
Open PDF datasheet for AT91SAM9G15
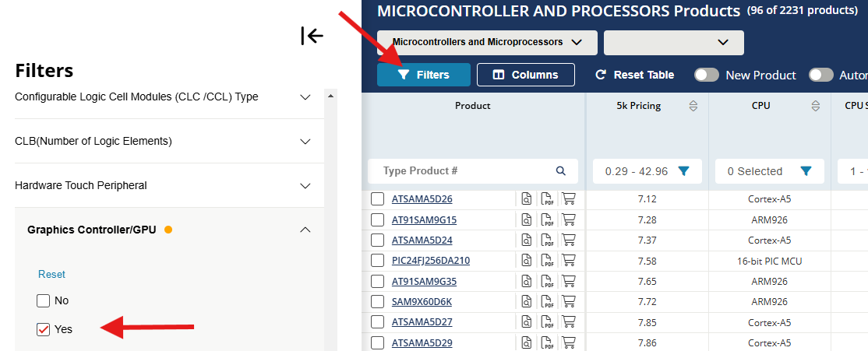point(547,220)
